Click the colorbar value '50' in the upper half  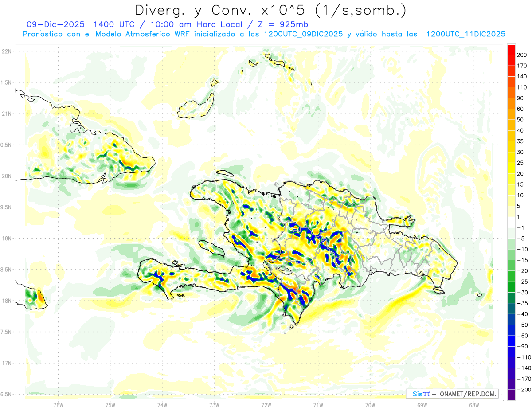pos(520,120)
